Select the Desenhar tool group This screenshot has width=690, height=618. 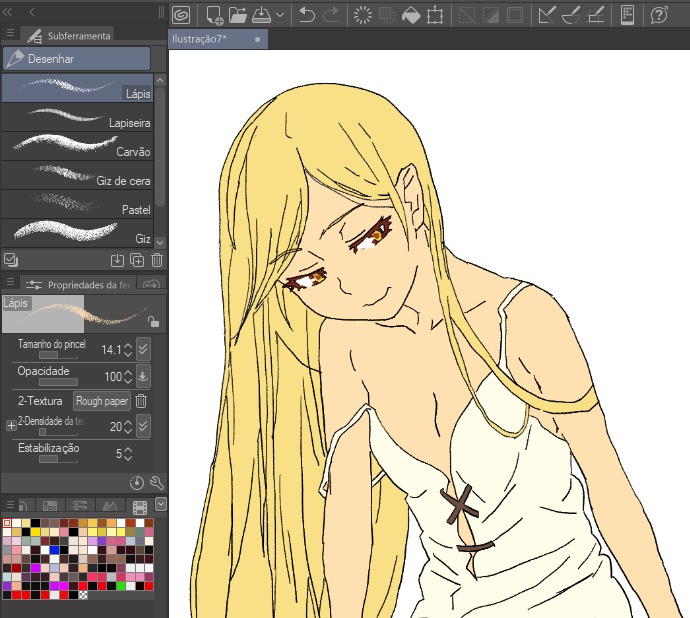point(77,59)
